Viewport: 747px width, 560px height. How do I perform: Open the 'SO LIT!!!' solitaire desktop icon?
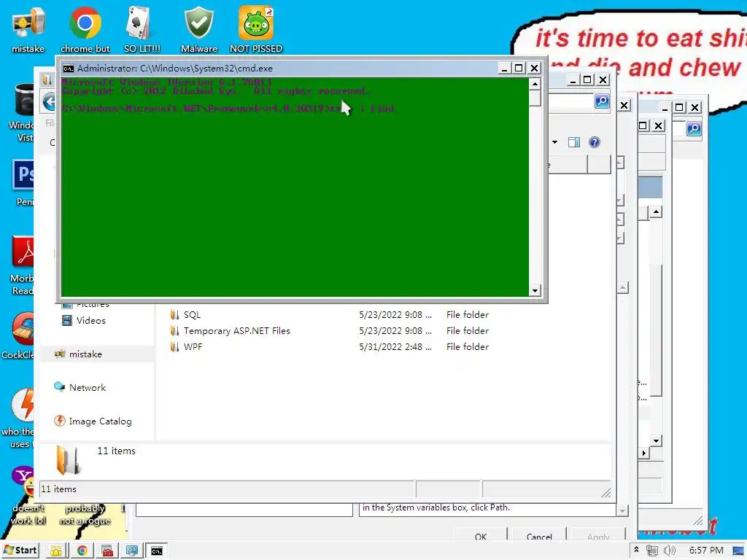click(x=142, y=28)
